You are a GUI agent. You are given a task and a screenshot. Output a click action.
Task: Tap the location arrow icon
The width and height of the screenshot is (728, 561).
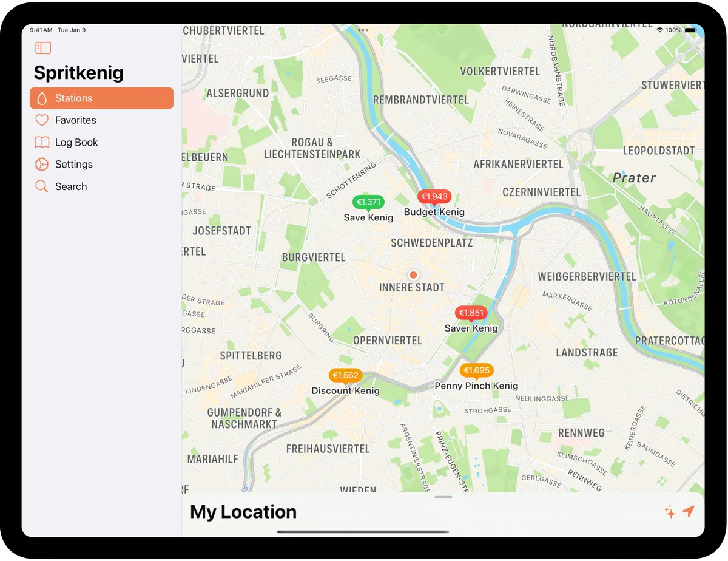688,512
